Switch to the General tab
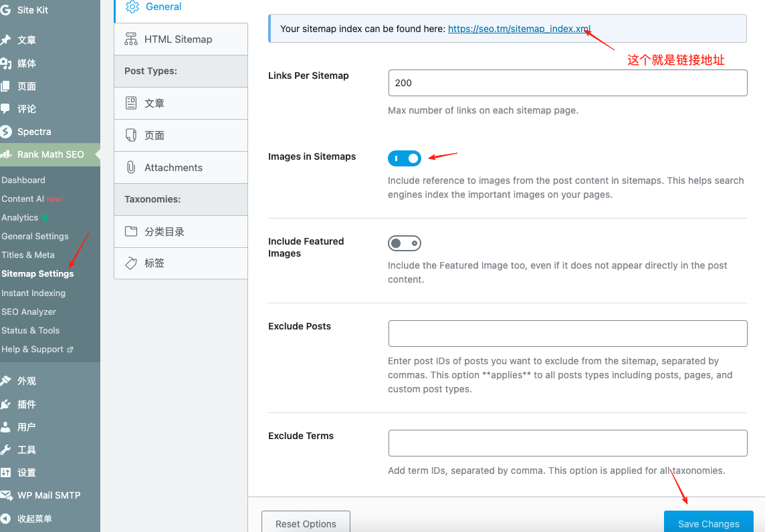 click(163, 7)
